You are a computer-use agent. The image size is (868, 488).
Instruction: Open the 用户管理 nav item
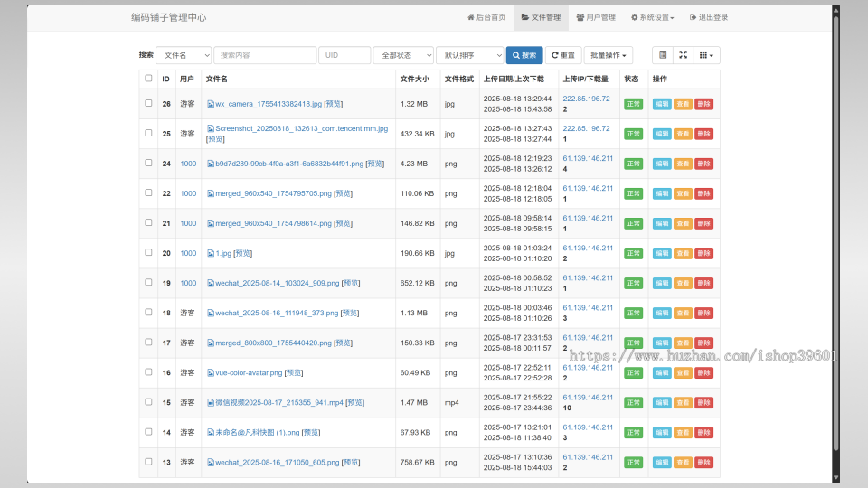coord(596,17)
